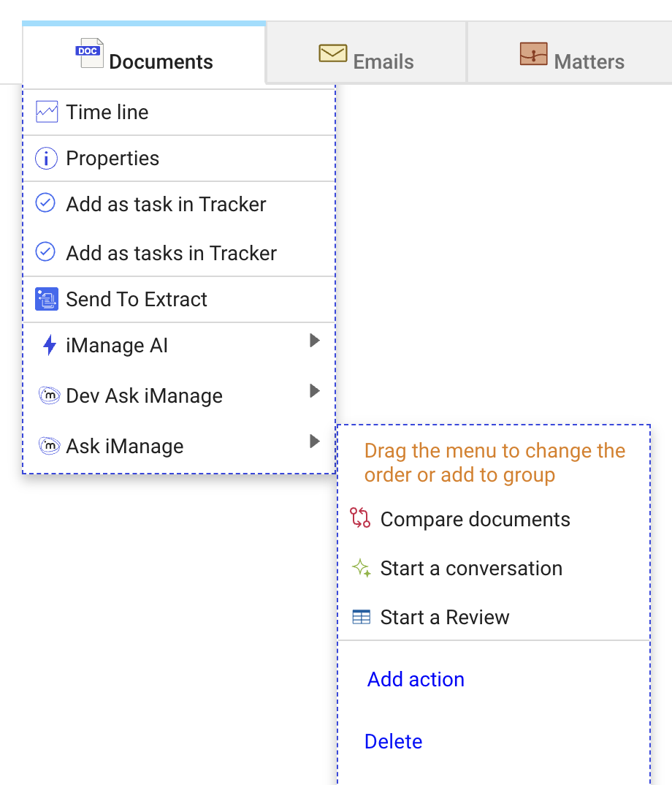Select Add as tasks in Tracker
The height and width of the screenshot is (785, 672).
(171, 253)
